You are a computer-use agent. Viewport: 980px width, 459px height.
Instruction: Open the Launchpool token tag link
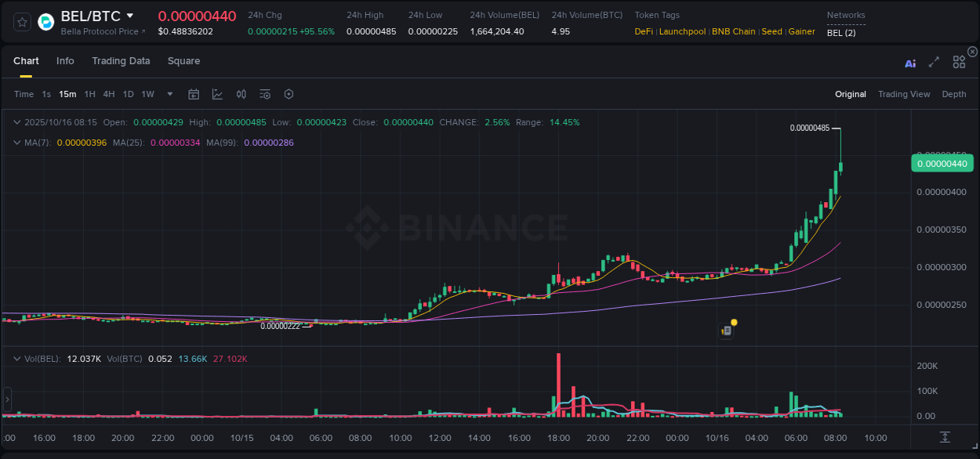tap(682, 31)
